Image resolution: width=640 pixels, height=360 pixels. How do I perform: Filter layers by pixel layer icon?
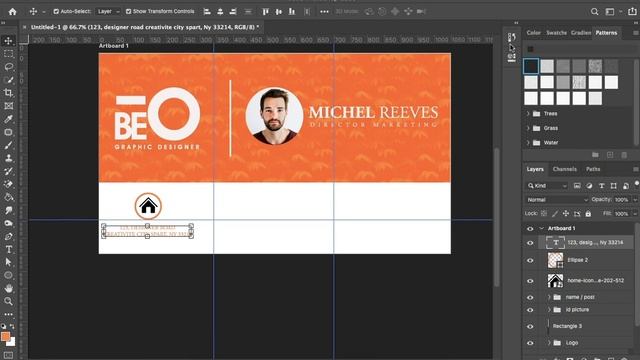pyautogui.click(x=577, y=186)
